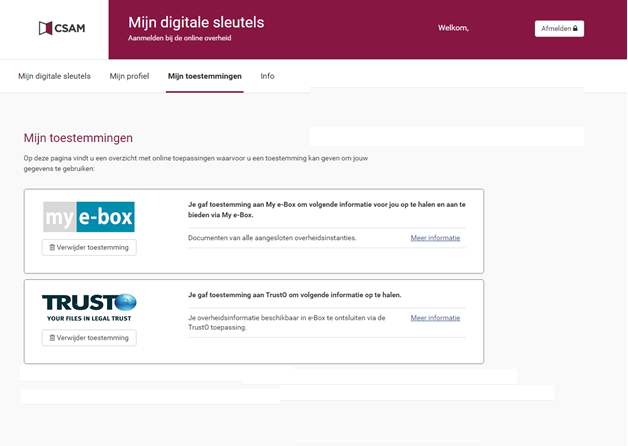The image size is (628, 446).
Task: Click the My e-Box logo
Action: pos(89,217)
